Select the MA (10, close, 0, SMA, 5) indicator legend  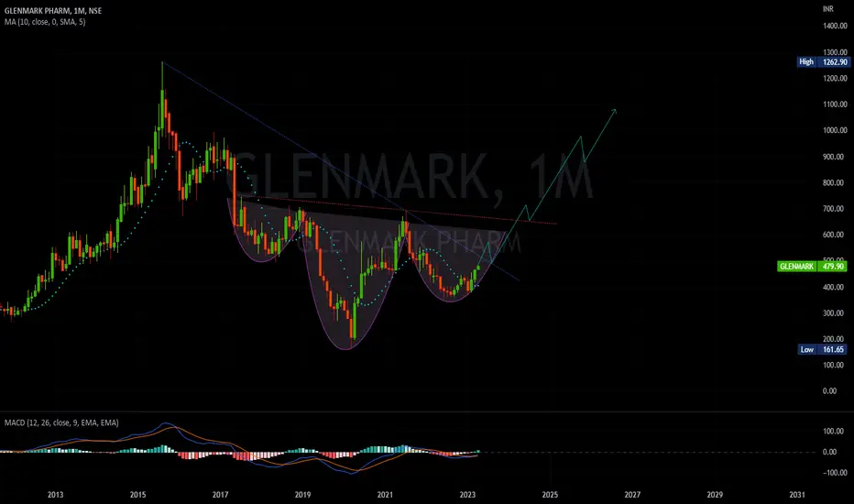45,22
